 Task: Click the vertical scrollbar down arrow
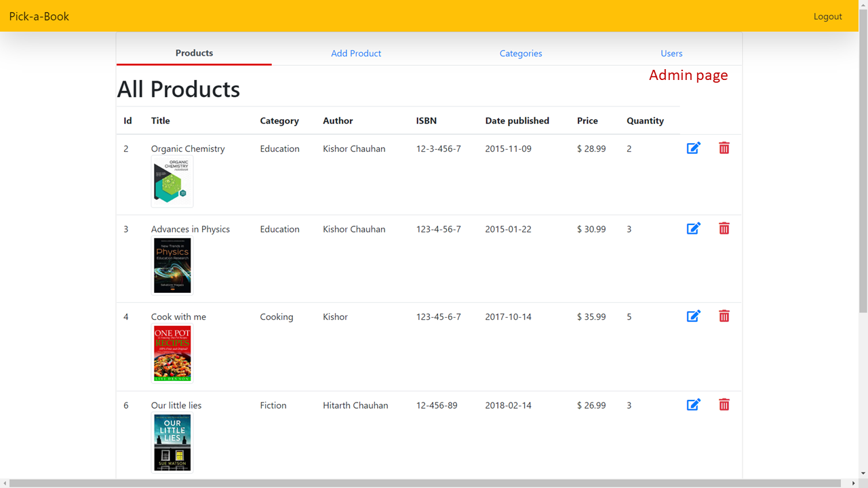[863, 473]
